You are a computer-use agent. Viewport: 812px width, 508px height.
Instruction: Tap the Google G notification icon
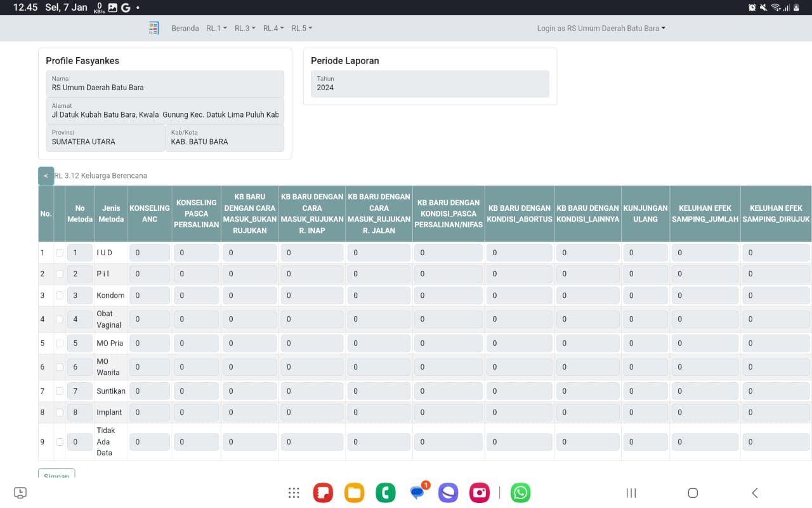click(126, 8)
